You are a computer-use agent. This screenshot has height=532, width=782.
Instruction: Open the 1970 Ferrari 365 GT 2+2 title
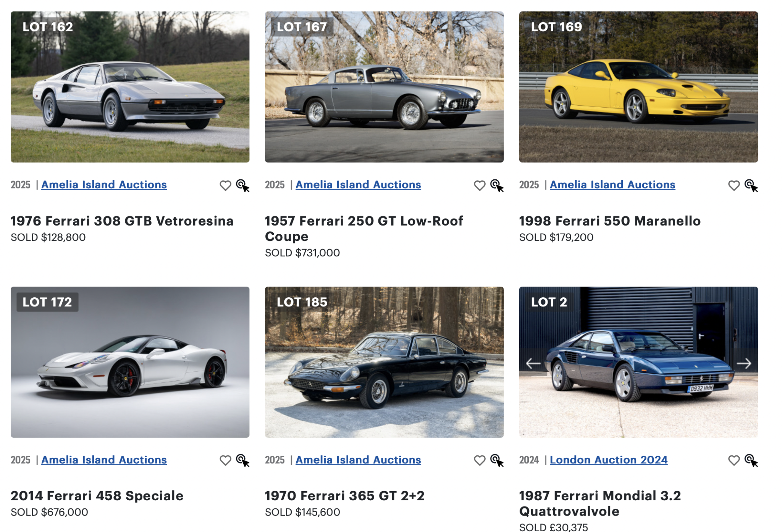345,496
